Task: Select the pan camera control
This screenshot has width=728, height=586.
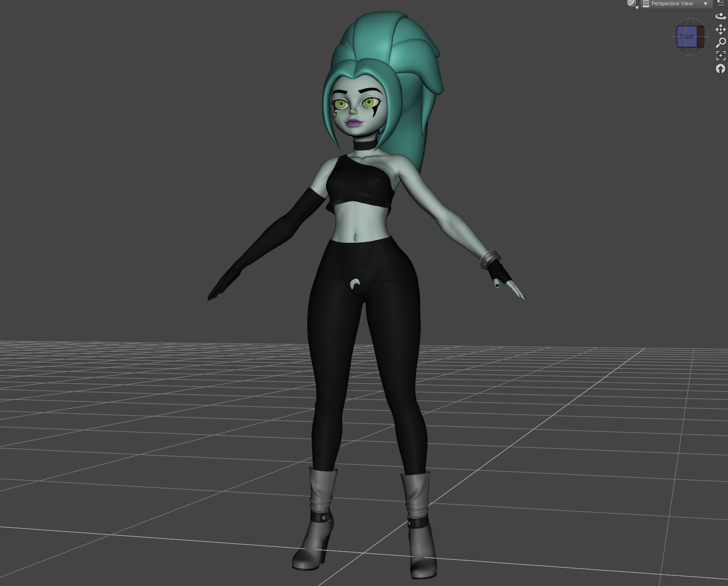Action: point(721,29)
